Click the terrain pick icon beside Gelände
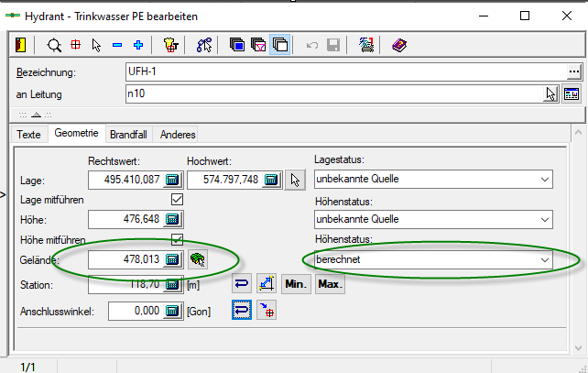 tap(198, 260)
